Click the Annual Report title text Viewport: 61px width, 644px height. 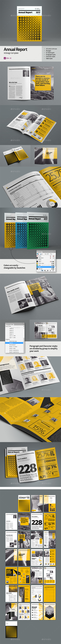(x=15, y=49)
